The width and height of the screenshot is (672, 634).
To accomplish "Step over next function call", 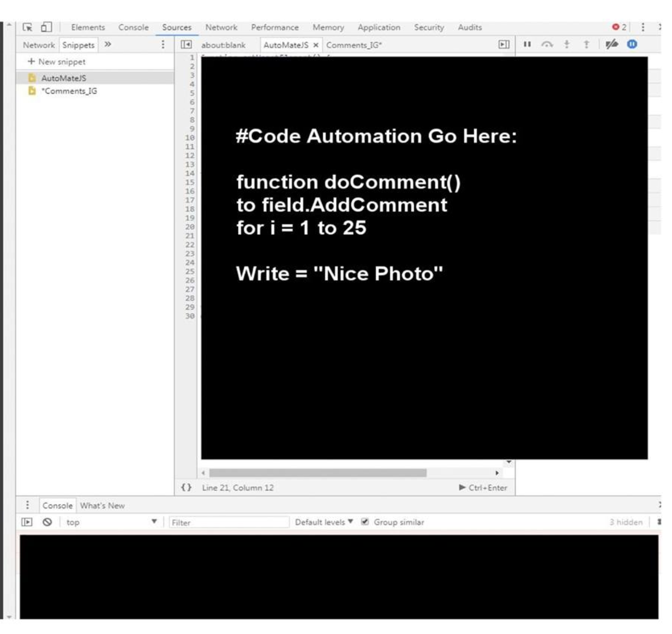I will click(x=547, y=44).
